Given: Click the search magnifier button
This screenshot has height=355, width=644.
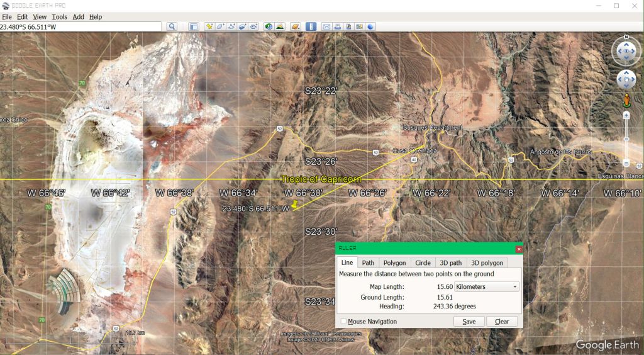Looking at the screenshot, I should click(x=172, y=26).
